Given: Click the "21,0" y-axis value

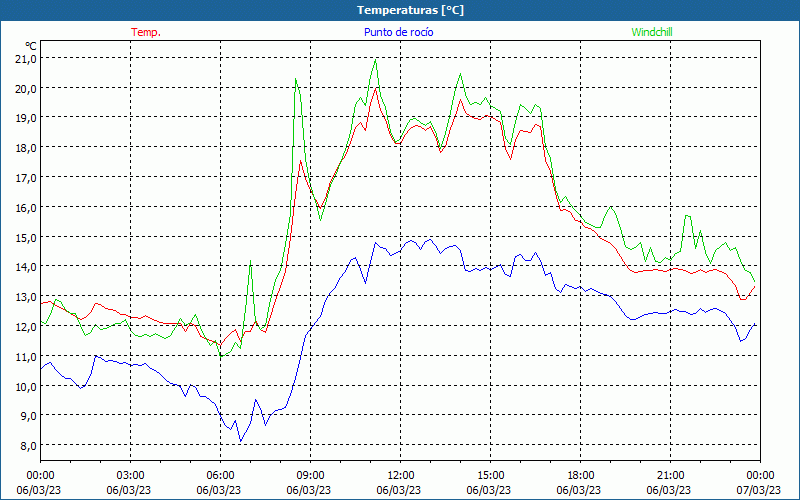Looking at the screenshot, I should (25, 58).
